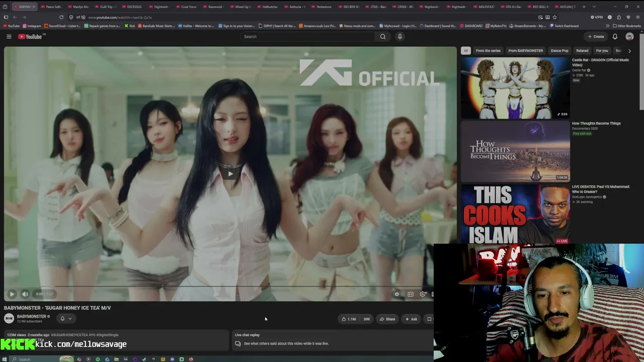Dislike the video (39K)

[367, 319]
